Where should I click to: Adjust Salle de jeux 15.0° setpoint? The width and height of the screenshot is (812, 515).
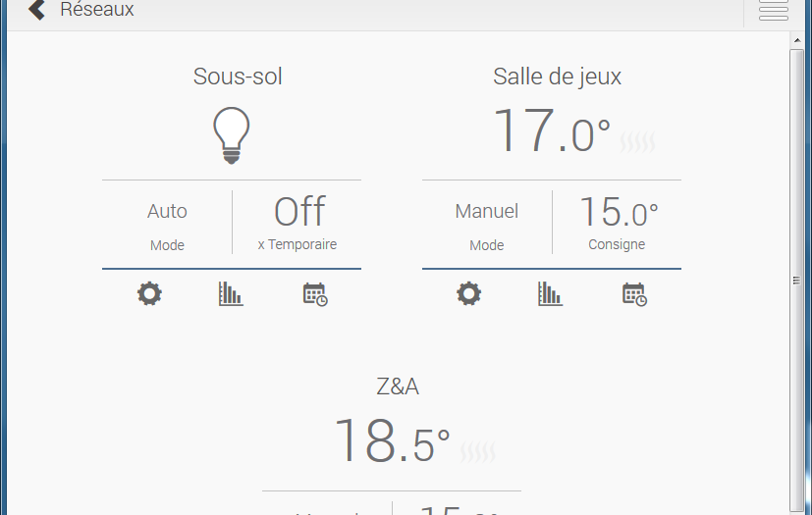point(618,213)
